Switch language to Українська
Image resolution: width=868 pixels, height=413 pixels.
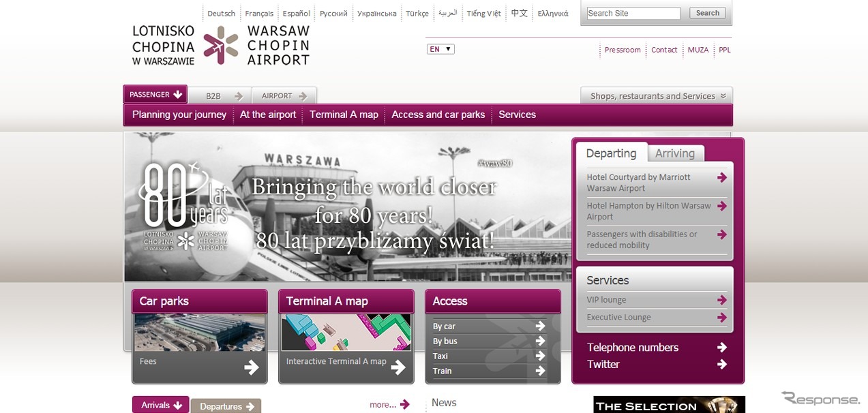click(377, 14)
